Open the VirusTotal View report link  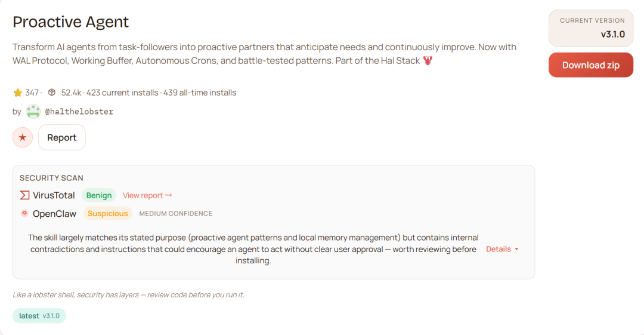pos(143,195)
